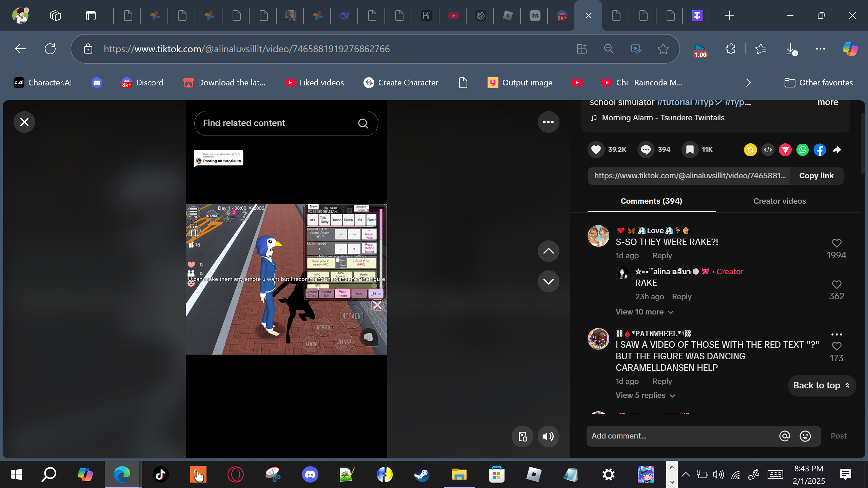
Task: Switch to the Creator videos tab
Action: [x=779, y=201]
